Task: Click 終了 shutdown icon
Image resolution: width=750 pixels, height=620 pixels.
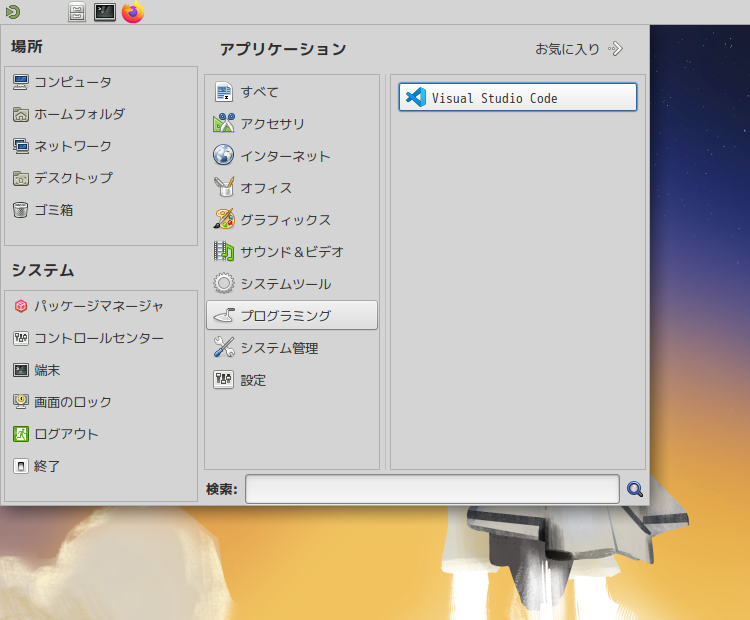Action: (21, 466)
